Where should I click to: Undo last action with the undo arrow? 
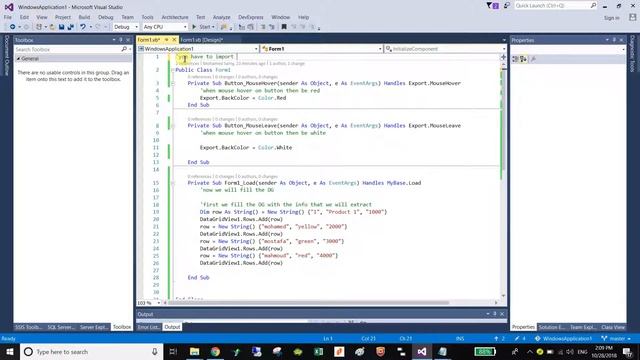click(83, 27)
